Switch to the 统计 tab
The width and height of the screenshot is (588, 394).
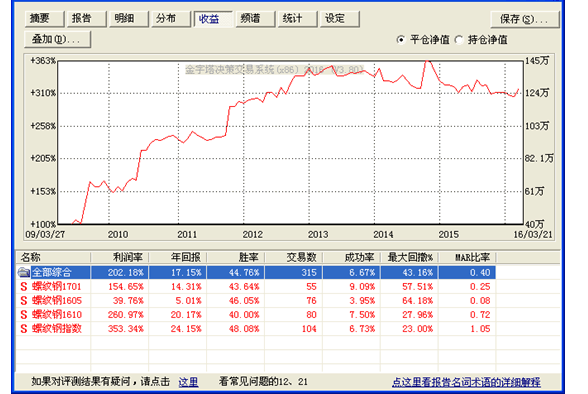(297, 19)
